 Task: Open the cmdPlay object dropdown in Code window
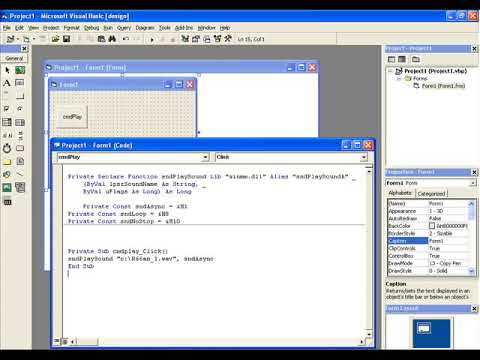click(205, 157)
